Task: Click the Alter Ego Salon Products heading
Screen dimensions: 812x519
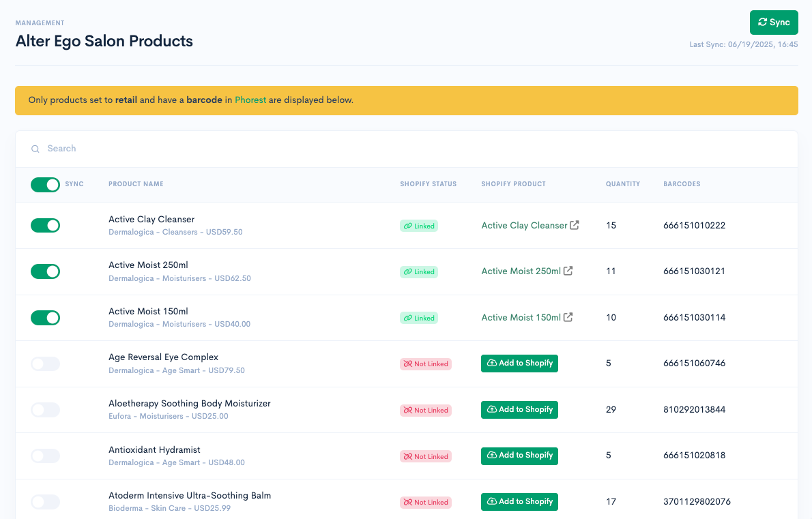Action: point(104,41)
